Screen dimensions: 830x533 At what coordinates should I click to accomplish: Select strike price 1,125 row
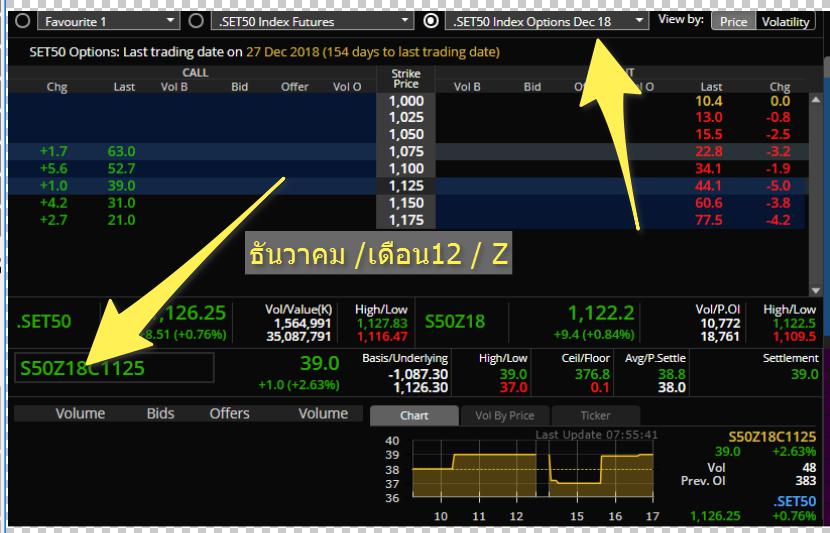pyautogui.click(x=406, y=186)
